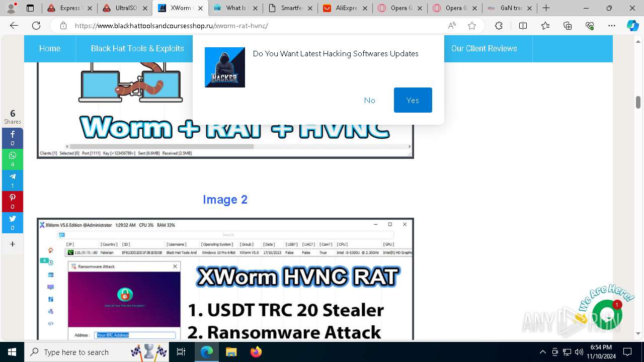This screenshot has height=362, width=644.
Task: Click the Worm + RAT + HVNC screenshot image
Action: 225,111
